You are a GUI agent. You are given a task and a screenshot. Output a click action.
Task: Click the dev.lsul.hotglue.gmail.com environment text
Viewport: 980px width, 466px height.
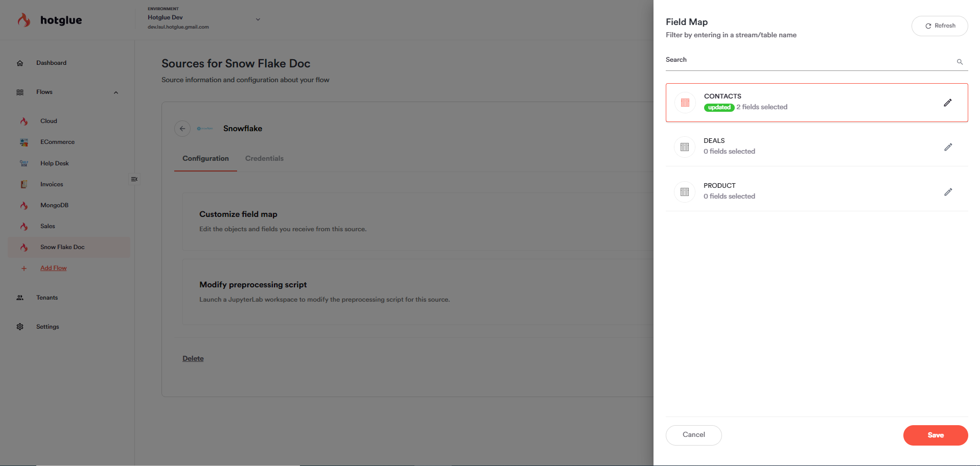[178, 27]
